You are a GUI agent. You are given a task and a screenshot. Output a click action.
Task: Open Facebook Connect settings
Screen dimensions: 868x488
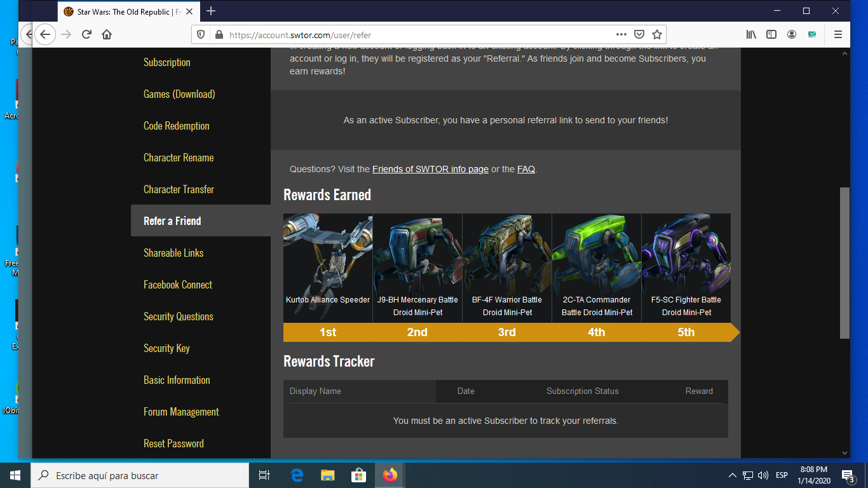178,285
